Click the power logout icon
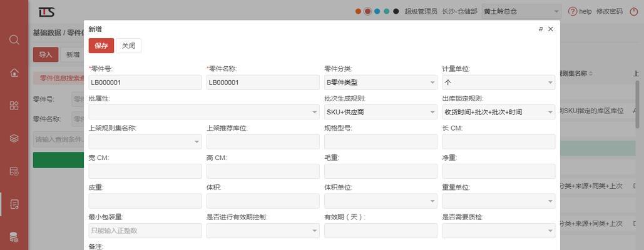Screen dimensions: 644x250 pos(634,11)
